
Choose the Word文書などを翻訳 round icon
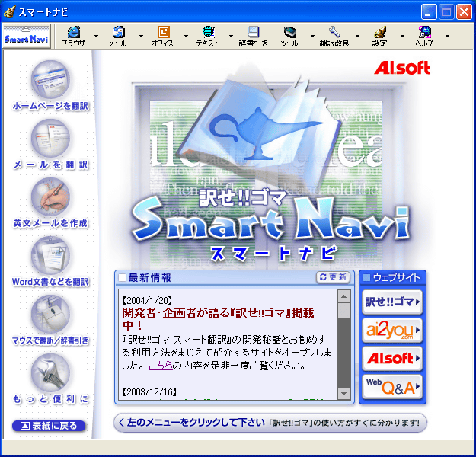click(50, 255)
